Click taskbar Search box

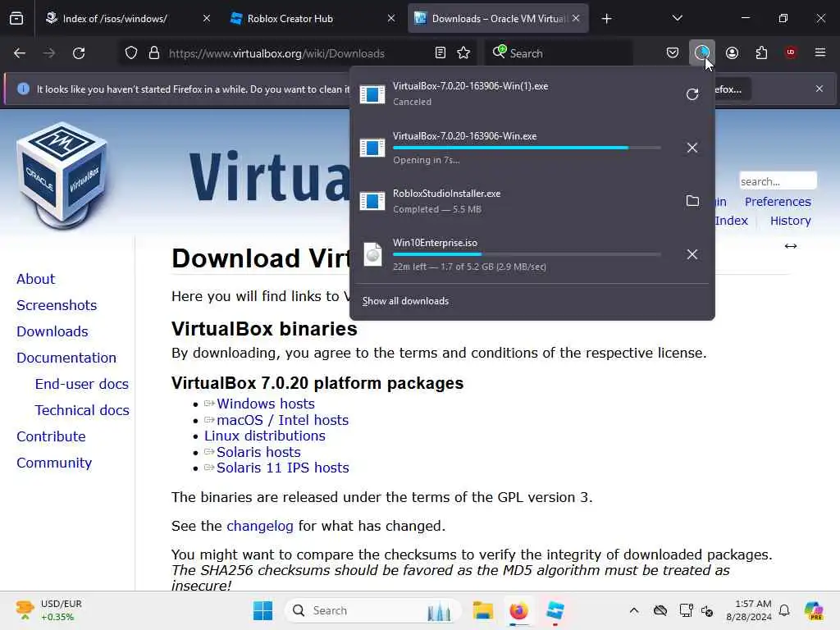pos(372,610)
